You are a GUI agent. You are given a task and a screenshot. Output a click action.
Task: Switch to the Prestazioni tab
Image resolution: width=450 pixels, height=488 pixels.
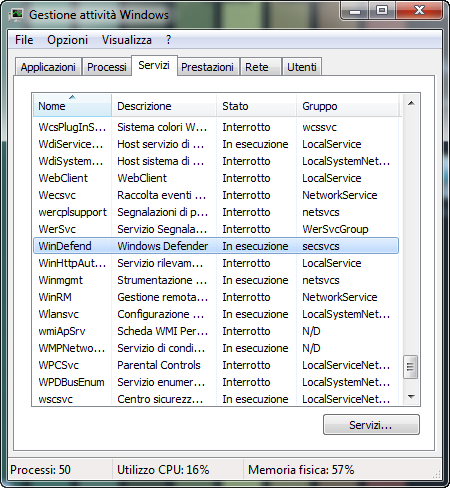click(x=207, y=67)
